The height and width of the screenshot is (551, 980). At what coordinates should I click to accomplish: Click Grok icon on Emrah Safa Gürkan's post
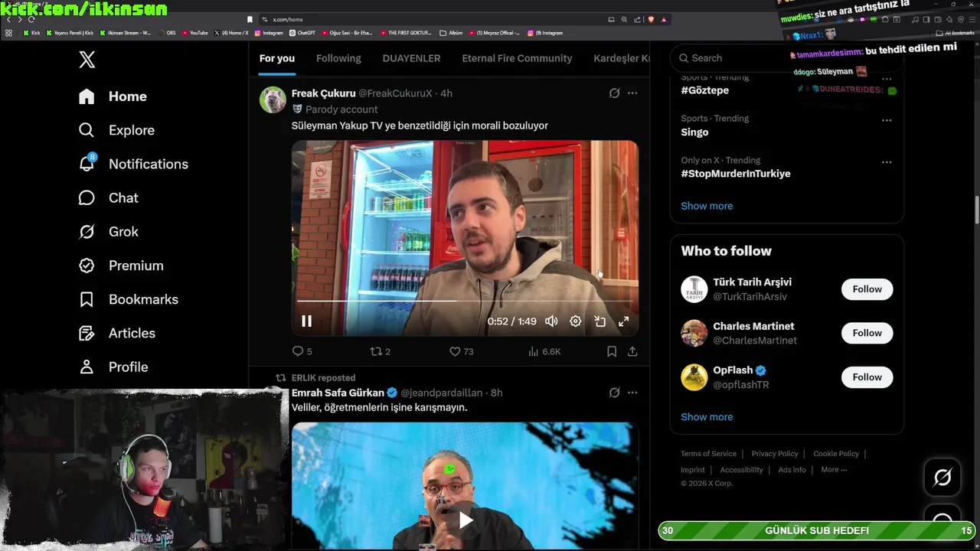point(614,393)
